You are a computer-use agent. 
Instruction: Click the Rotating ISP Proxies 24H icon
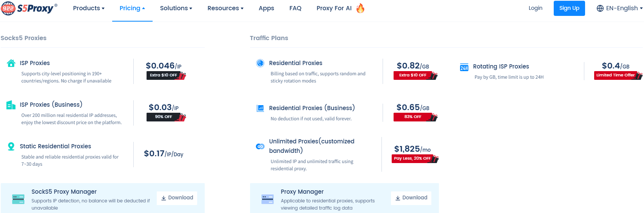pyautogui.click(x=464, y=67)
